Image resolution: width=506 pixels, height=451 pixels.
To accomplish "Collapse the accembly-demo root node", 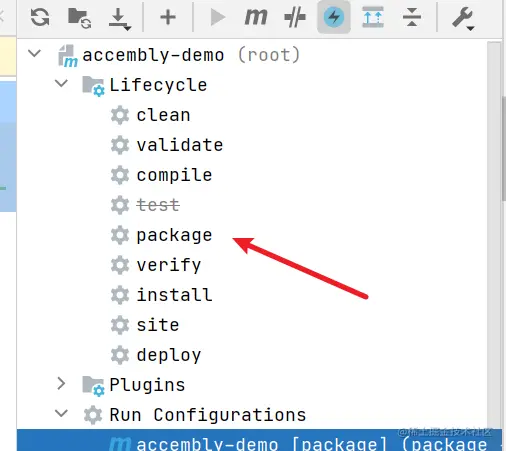I will (35, 53).
